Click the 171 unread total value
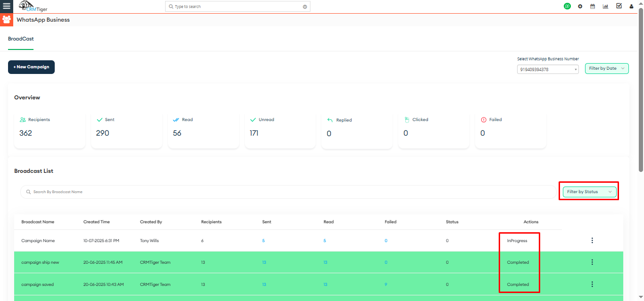This screenshot has width=644, height=301. coord(254,133)
